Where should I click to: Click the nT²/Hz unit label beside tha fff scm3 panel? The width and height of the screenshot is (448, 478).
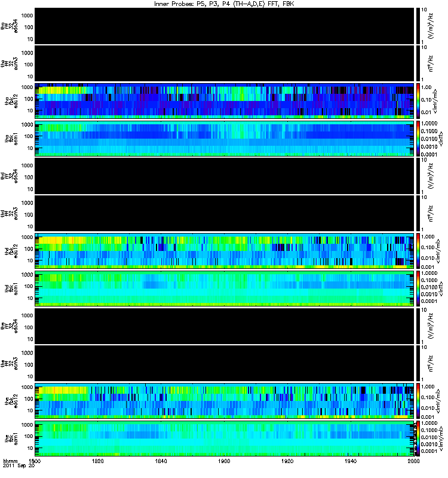tap(431, 63)
